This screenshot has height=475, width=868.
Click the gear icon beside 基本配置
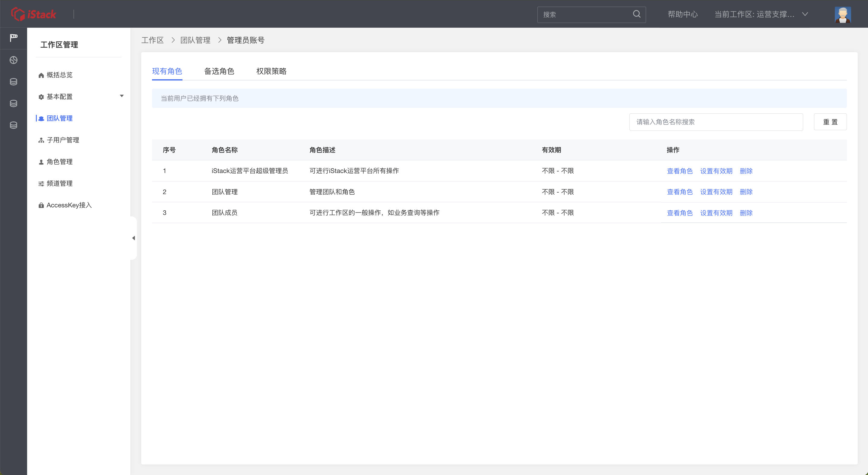[41, 97]
